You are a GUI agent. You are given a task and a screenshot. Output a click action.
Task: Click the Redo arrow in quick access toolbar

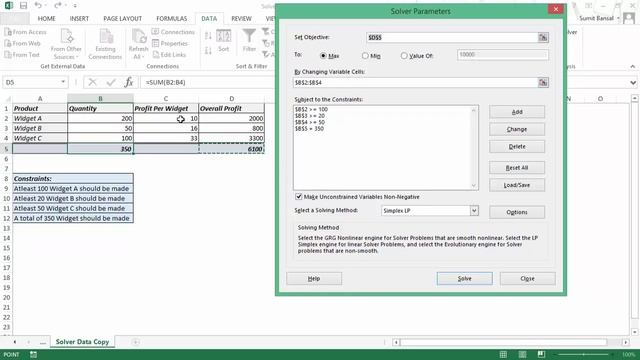coord(58,5)
